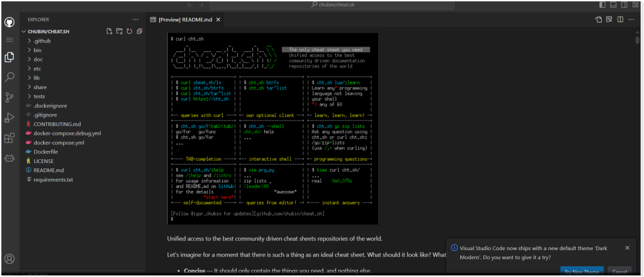644x277 pixels.
Task: Open the Extensions view
Action: point(10,138)
